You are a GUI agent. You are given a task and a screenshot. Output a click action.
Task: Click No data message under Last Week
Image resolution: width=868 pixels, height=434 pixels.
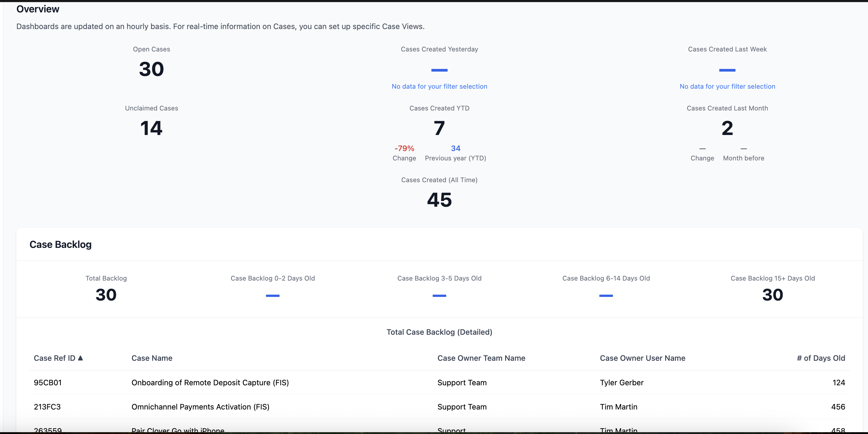click(x=727, y=86)
